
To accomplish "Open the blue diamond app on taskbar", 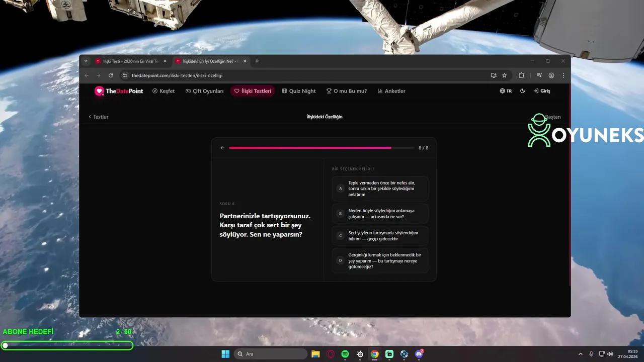I will [404, 354].
